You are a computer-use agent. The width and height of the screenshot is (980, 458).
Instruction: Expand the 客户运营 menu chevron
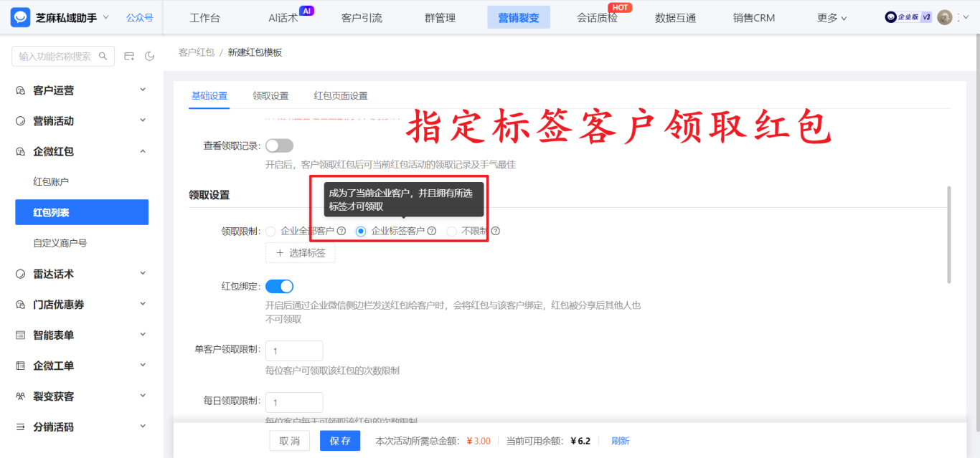143,90
